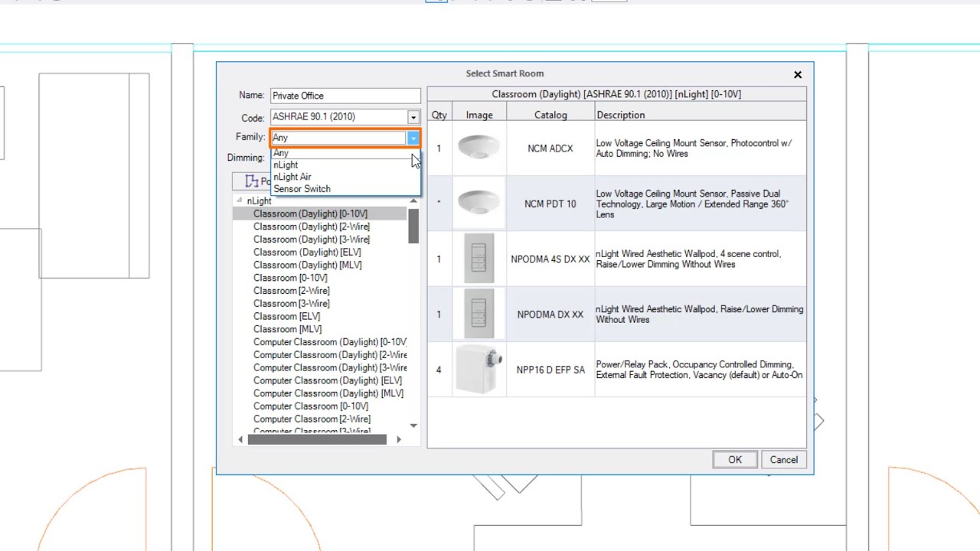Select Classroom [2-Wire] room
Screen dimensions: 980x551
click(292, 291)
